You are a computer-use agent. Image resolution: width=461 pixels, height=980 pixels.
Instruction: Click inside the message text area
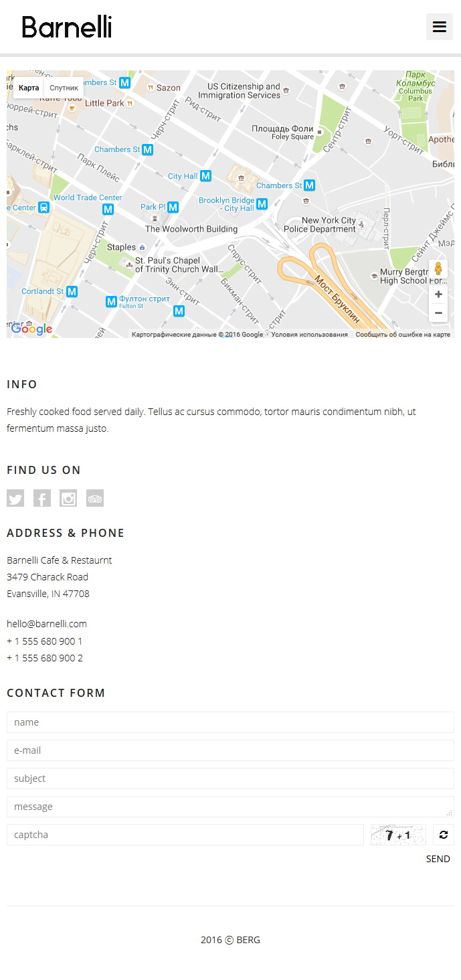coord(230,807)
